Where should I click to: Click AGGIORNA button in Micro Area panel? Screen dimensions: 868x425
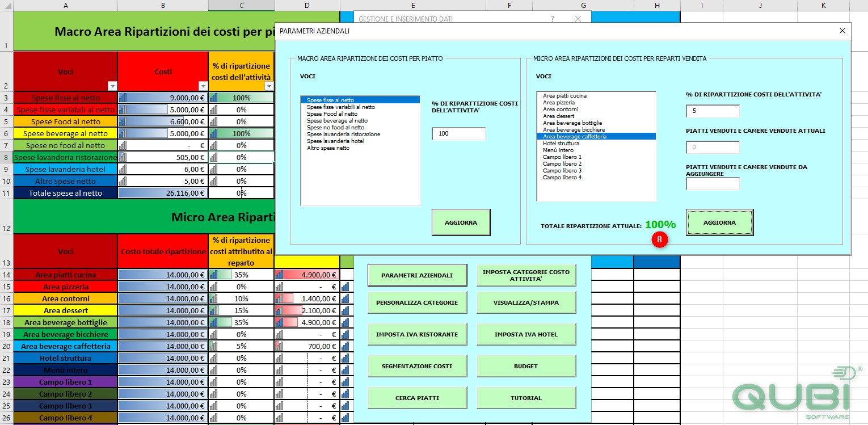point(719,222)
